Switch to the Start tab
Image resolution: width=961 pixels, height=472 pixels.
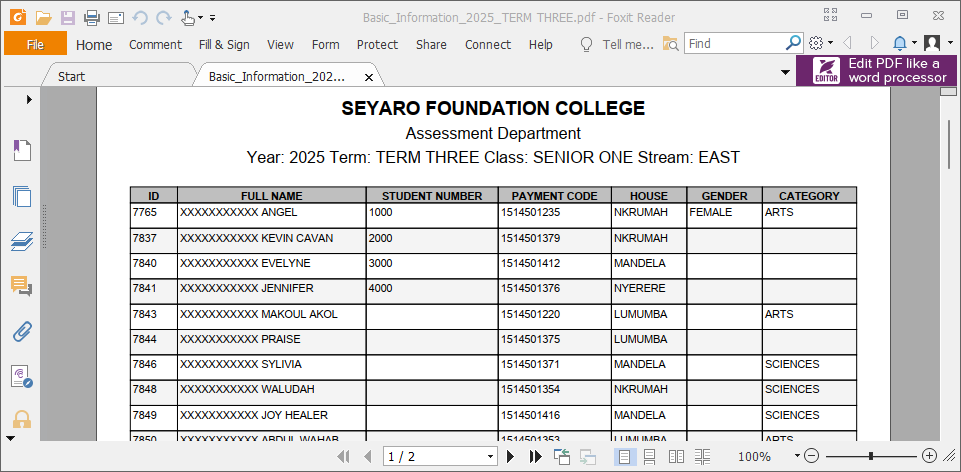[72, 77]
